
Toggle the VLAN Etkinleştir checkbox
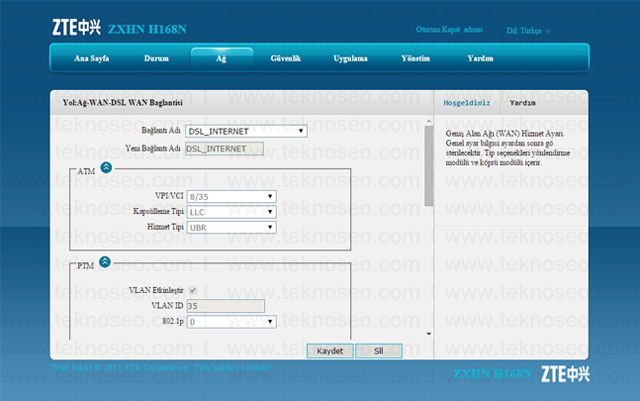tap(193, 290)
